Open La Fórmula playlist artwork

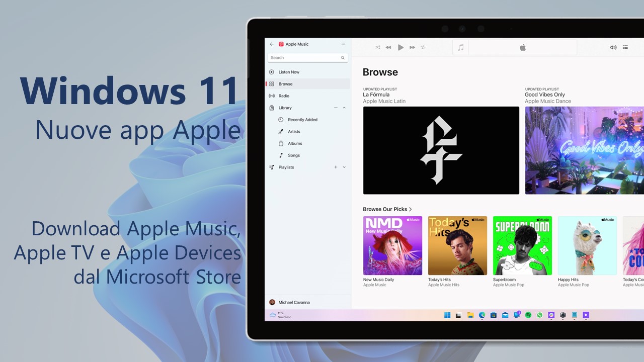coord(441,150)
